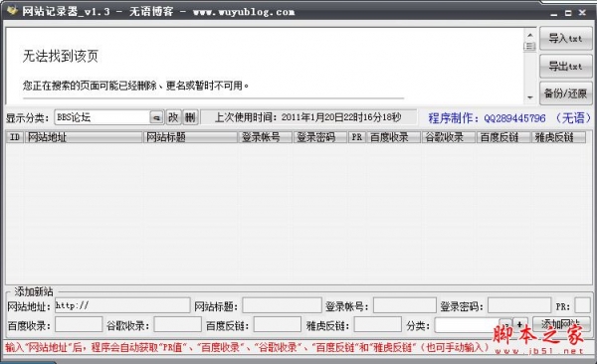Focus the 百度收录 input field in add section
This screenshot has height=364, width=597.
pyautogui.click(x=79, y=325)
